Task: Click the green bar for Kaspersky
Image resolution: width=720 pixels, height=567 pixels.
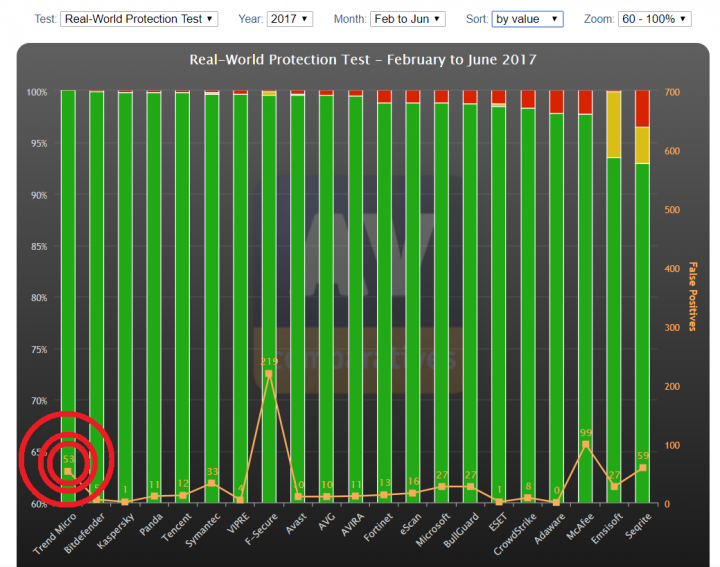Action: point(125,298)
